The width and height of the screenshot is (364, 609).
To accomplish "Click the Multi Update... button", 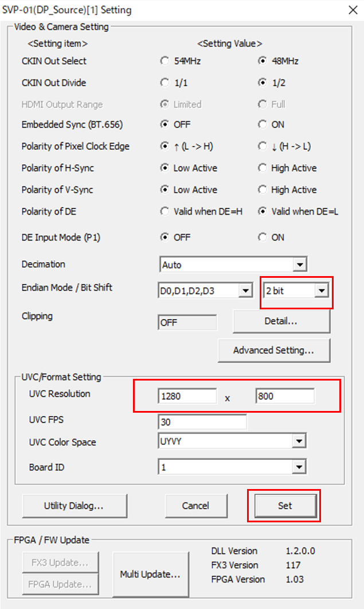I will click(x=150, y=574).
